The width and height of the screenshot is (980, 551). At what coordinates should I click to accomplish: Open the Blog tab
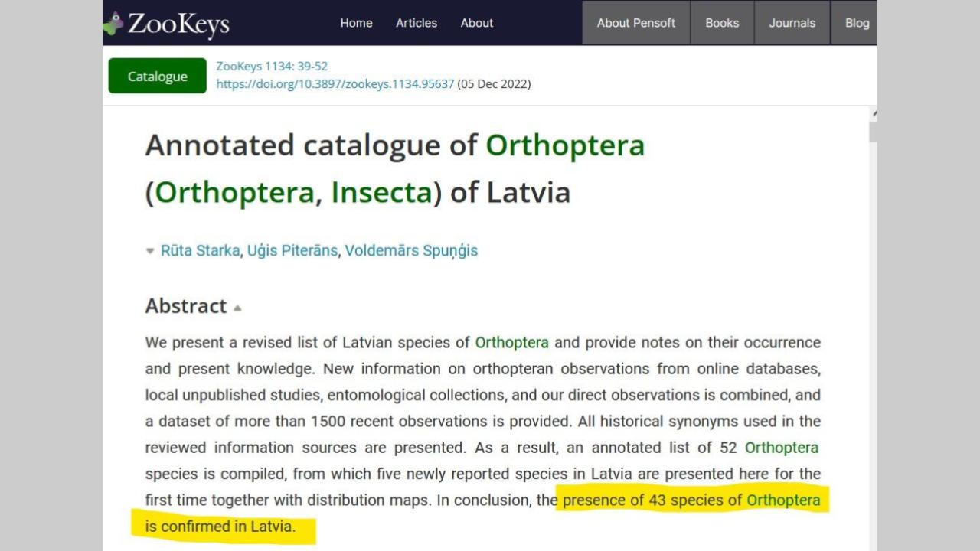(x=857, y=23)
